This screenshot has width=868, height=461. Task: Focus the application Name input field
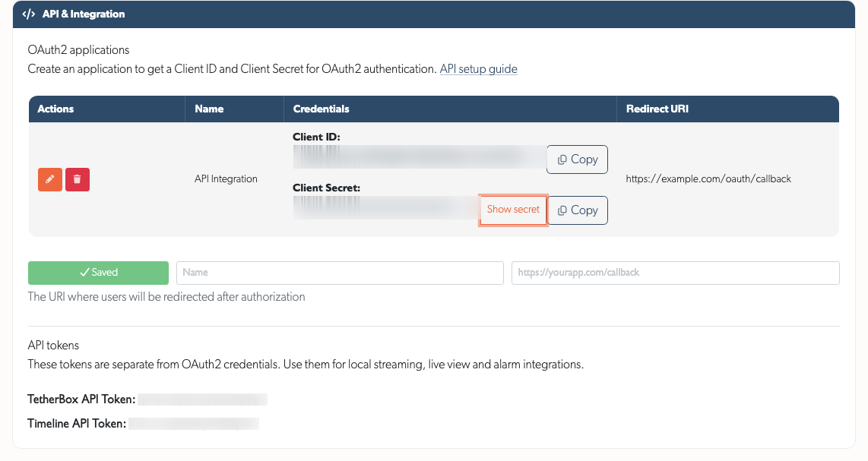click(x=340, y=273)
